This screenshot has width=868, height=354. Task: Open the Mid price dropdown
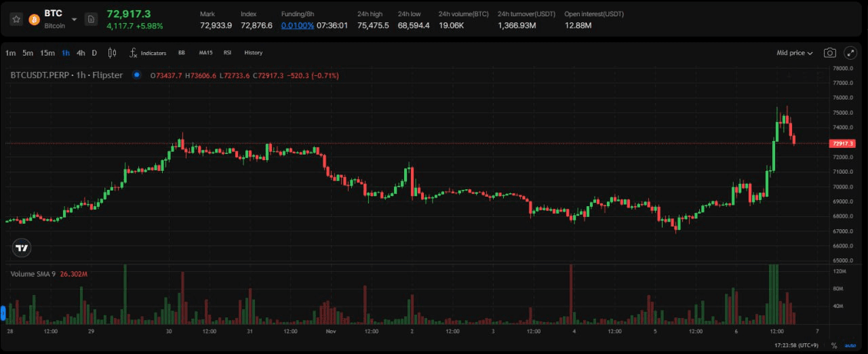coord(794,53)
